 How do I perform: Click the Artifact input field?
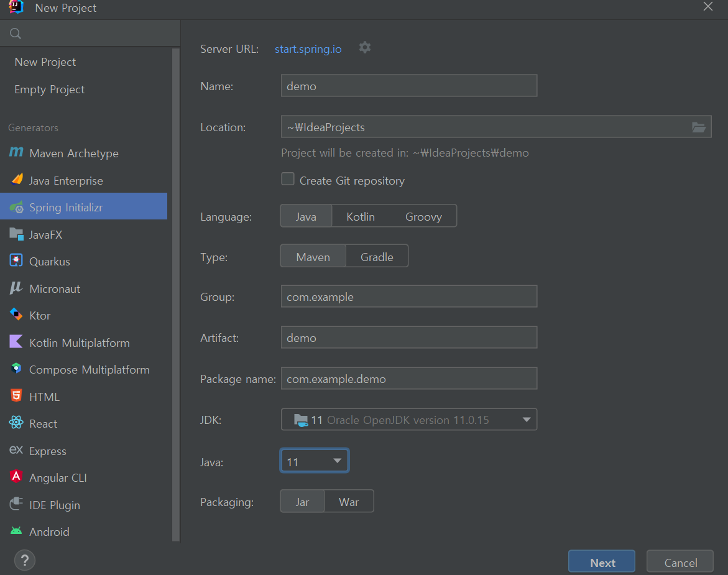[x=409, y=338]
